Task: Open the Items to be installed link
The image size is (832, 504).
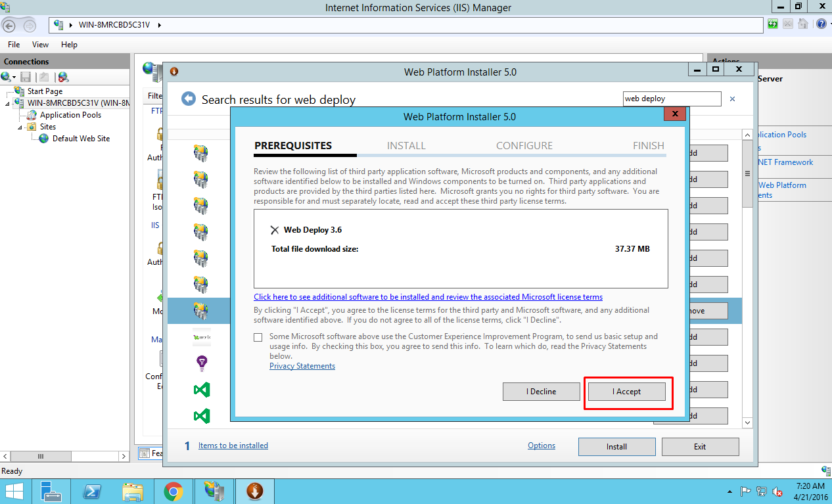Action: 233,446
